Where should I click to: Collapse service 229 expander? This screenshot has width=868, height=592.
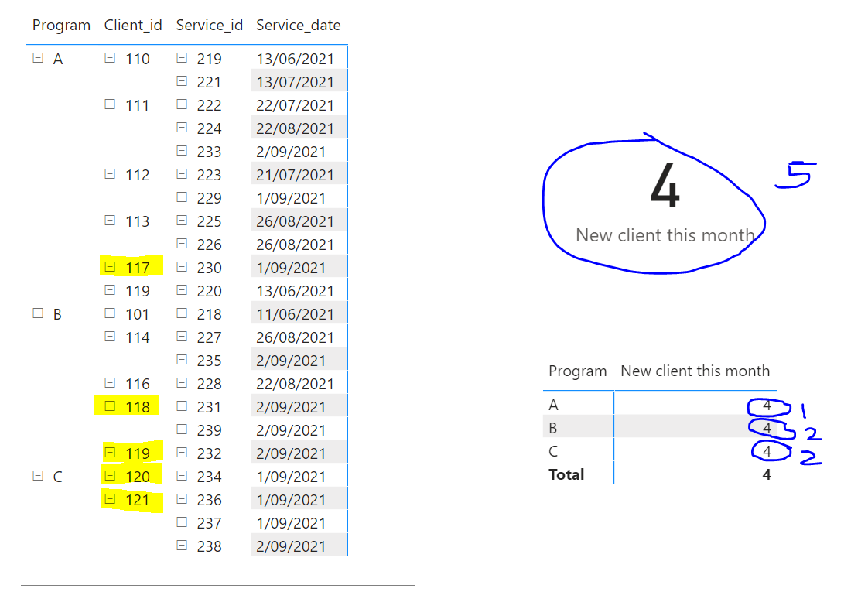(x=182, y=197)
